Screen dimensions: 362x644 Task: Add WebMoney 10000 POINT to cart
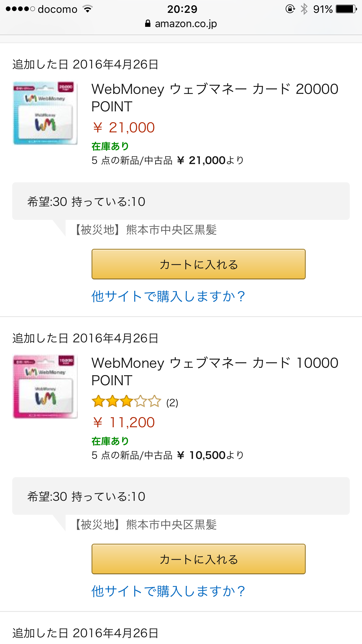tap(198, 559)
